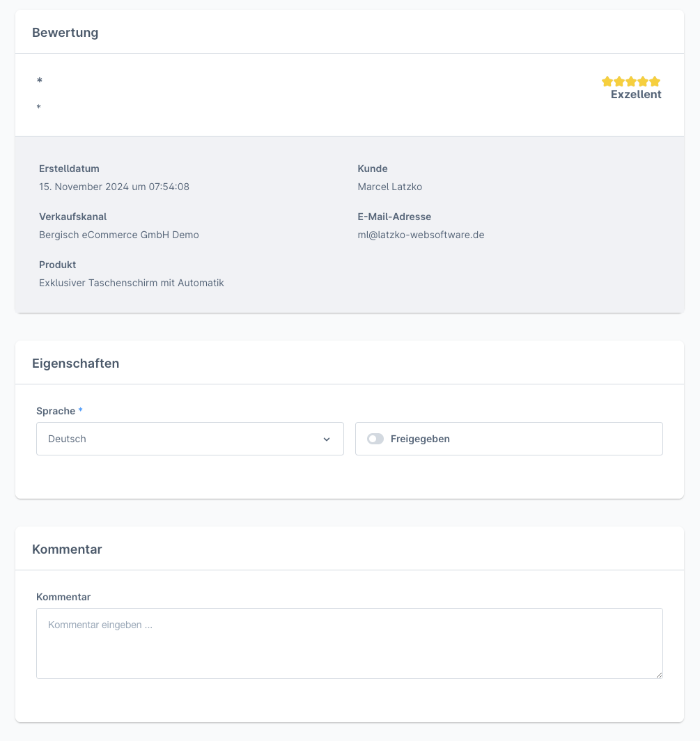
Task: Toggle the Freigegeben switch
Action: click(x=375, y=439)
